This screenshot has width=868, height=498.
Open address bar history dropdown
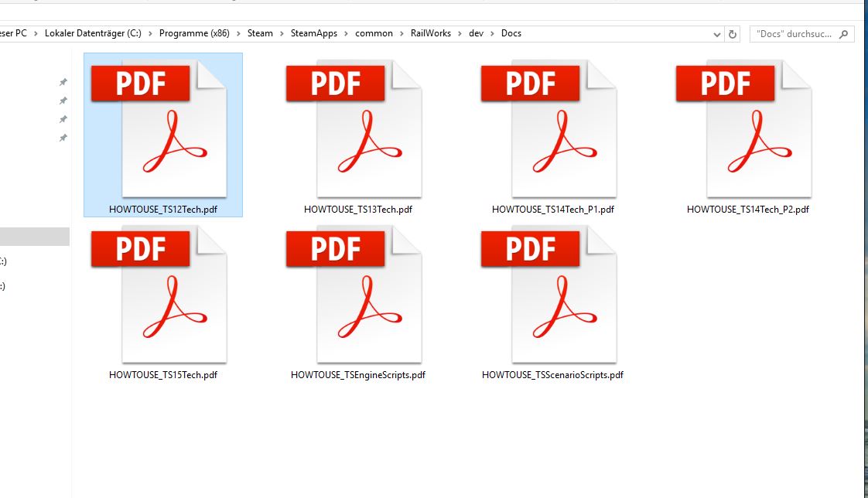[x=717, y=34]
